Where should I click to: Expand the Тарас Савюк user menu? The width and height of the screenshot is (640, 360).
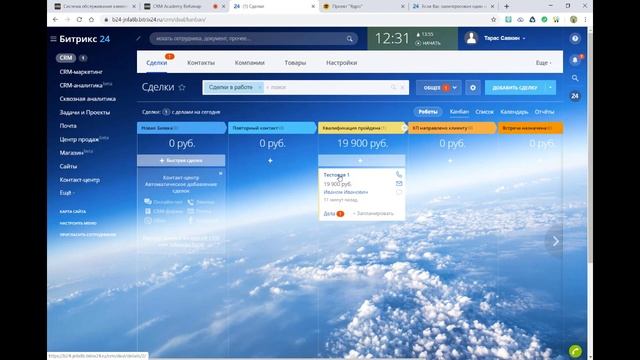click(x=504, y=38)
